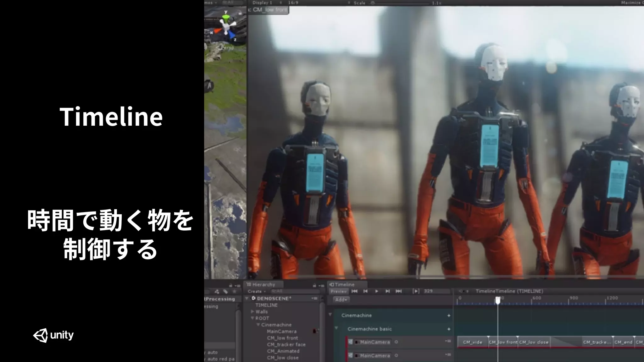Screen dimensions: 644x362
Task: Collapse the Cinemachine track group in Timeline
Action: click(330, 315)
